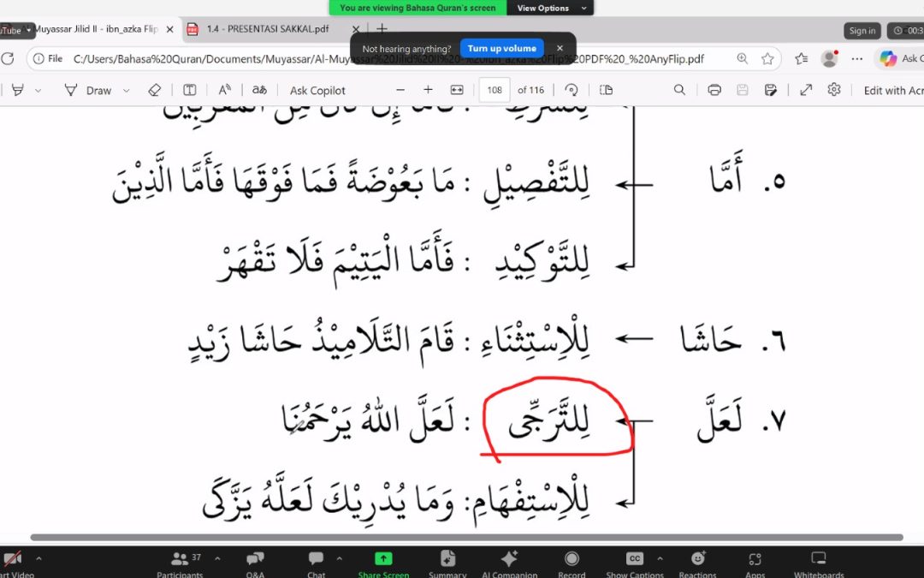The height and width of the screenshot is (578, 924).
Task: Expand highlighter options arrow
Action: tap(38, 91)
